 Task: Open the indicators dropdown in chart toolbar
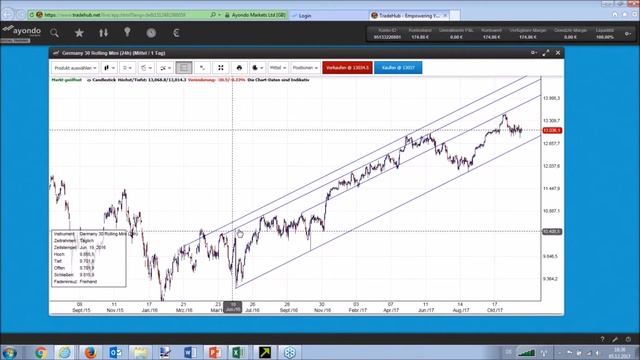pyautogui.click(x=165, y=68)
